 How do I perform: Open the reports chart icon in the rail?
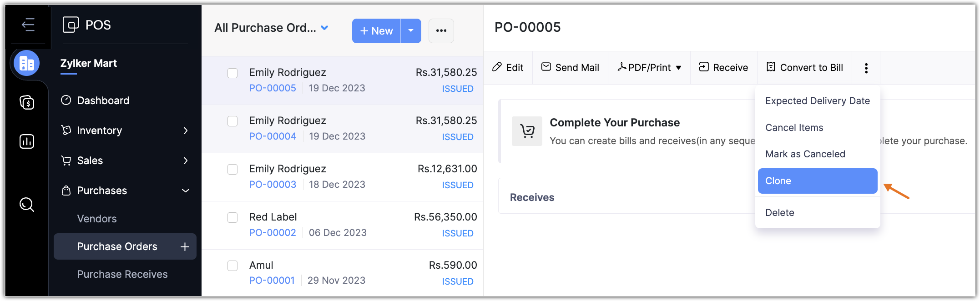click(27, 141)
